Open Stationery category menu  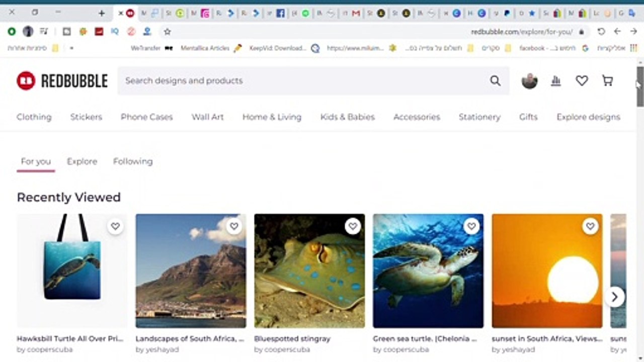tap(479, 117)
